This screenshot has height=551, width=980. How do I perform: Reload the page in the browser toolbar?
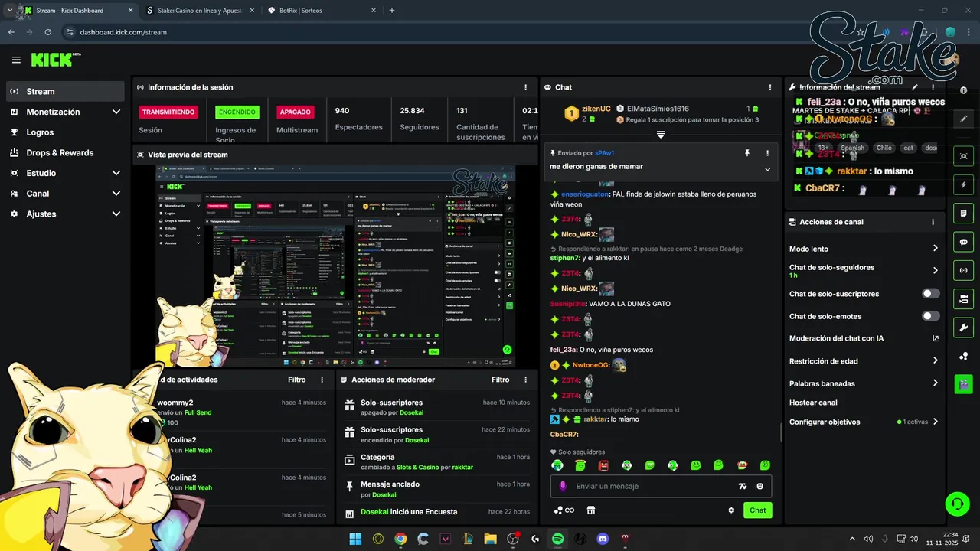coord(48,32)
